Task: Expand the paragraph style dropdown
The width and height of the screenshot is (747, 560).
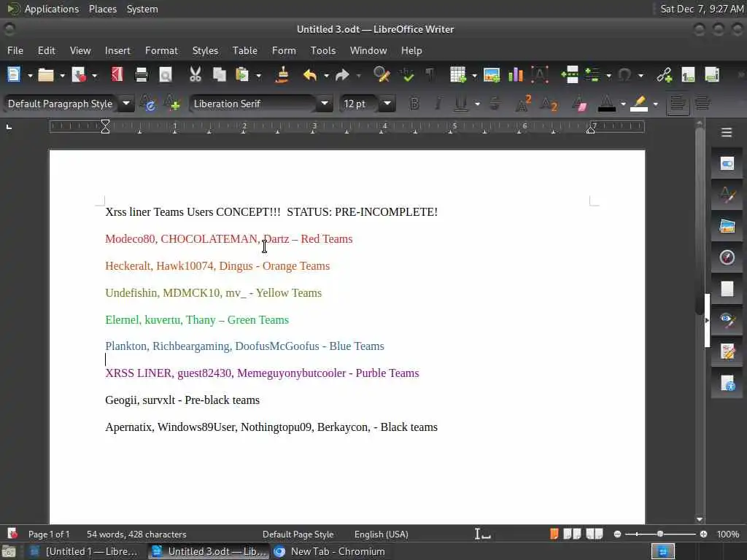Action: pos(126,104)
